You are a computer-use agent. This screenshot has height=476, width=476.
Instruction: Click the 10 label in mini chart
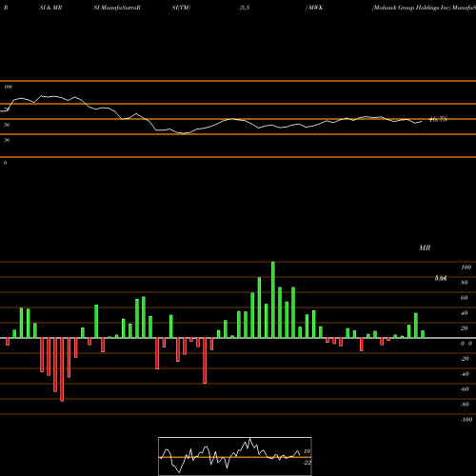[307, 451]
